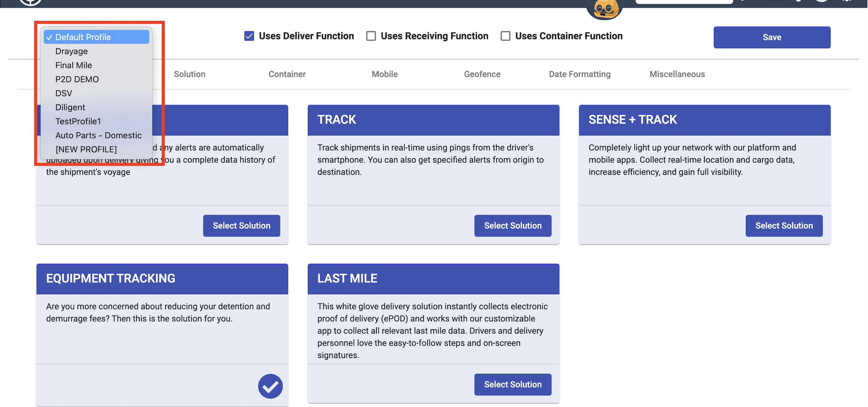Image resolution: width=868 pixels, height=407 pixels.
Task: Open the help question mark icon
Action: [x=798, y=2]
